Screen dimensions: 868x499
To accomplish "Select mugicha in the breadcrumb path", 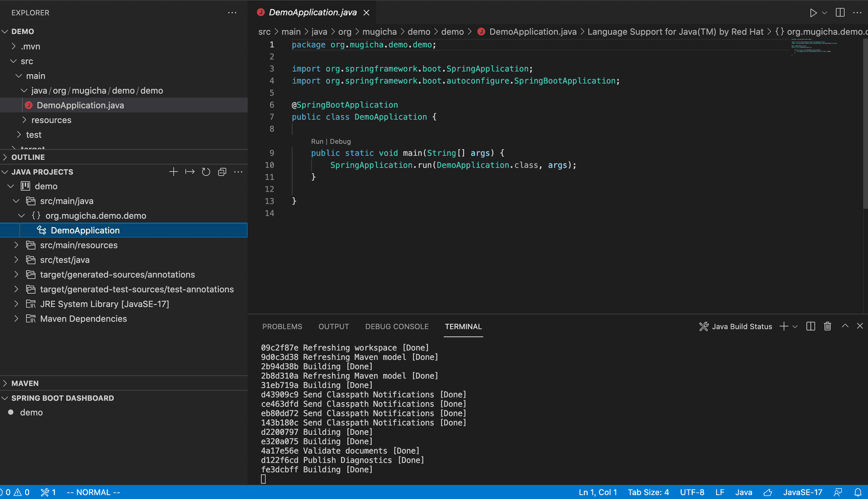I will (379, 31).
